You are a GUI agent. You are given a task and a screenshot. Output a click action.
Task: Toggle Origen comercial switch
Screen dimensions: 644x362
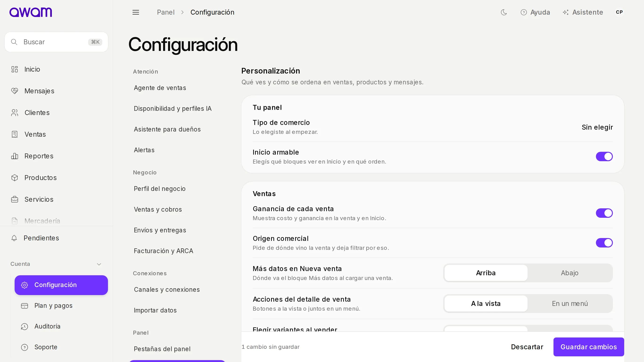[x=604, y=243]
